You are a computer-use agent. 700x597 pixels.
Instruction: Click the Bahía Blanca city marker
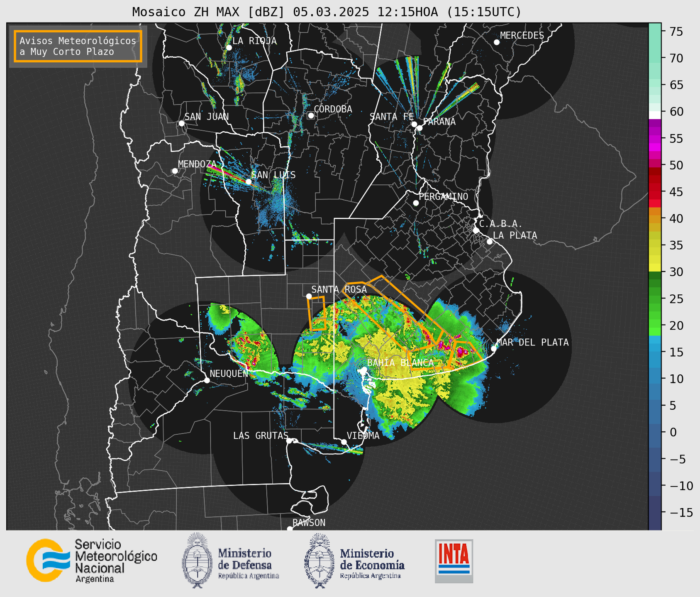click(364, 369)
